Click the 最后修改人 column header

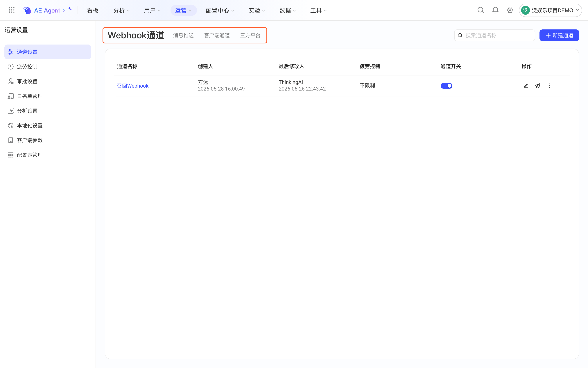pos(291,66)
